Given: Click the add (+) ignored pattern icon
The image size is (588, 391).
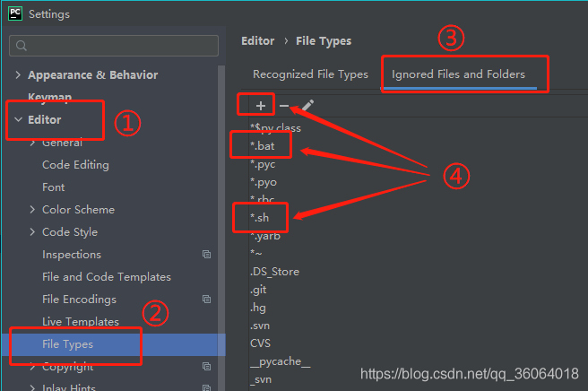Looking at the screenshot, I should coord(261,106).
